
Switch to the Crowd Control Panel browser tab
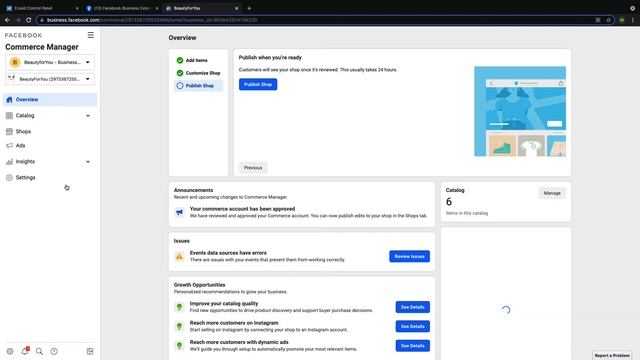[41, 8]
